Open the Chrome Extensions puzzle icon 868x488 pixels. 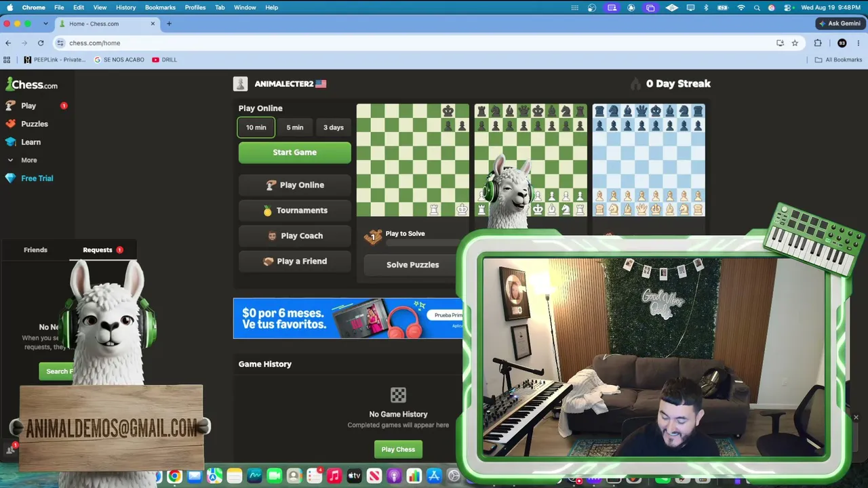point(818,43)
